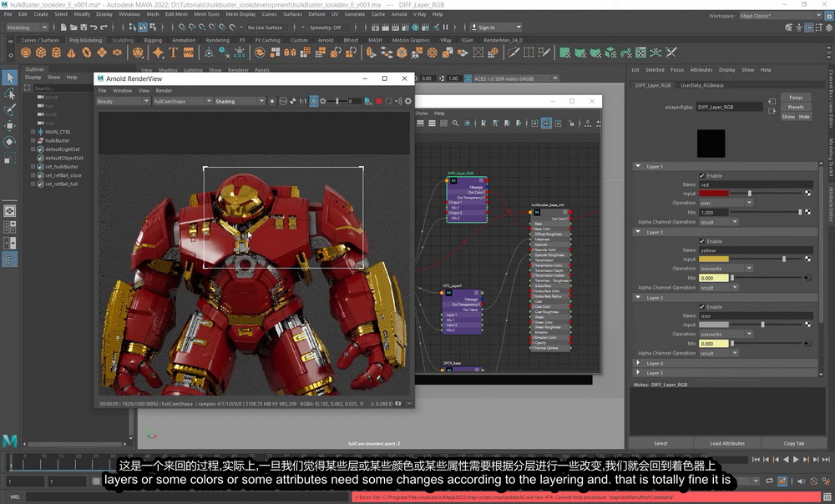Stop the Arnold render with red button
The image size is (835, 504).
(379, 101)
